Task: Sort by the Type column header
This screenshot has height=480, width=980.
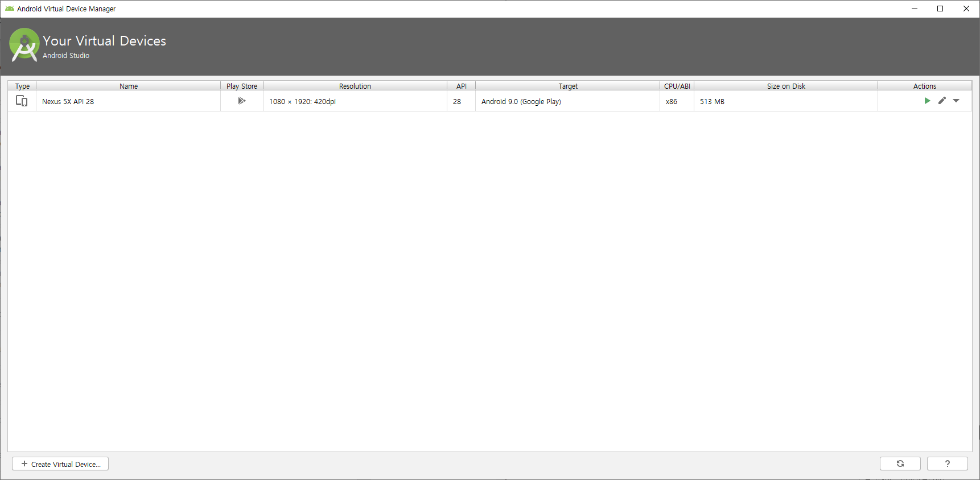Action: coord(22,86)
